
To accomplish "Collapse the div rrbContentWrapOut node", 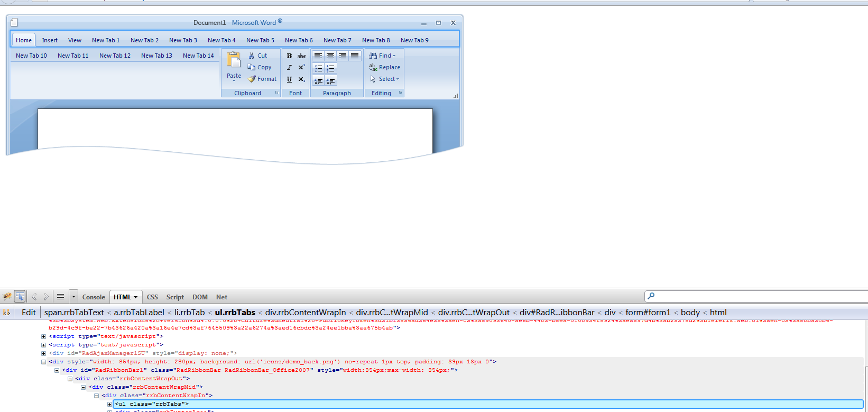I will pyautogui.click(x=70, y=379).
